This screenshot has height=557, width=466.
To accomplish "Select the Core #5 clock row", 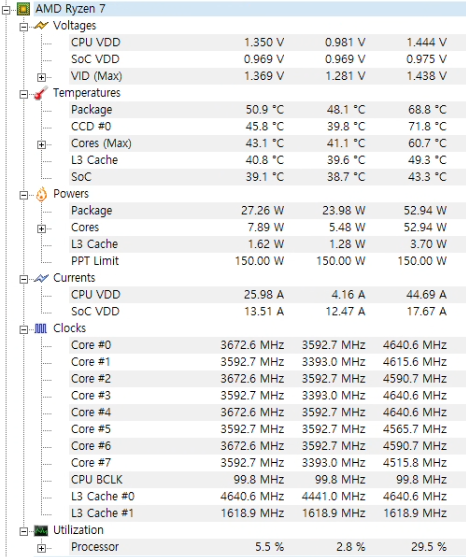I will [267, 429].
